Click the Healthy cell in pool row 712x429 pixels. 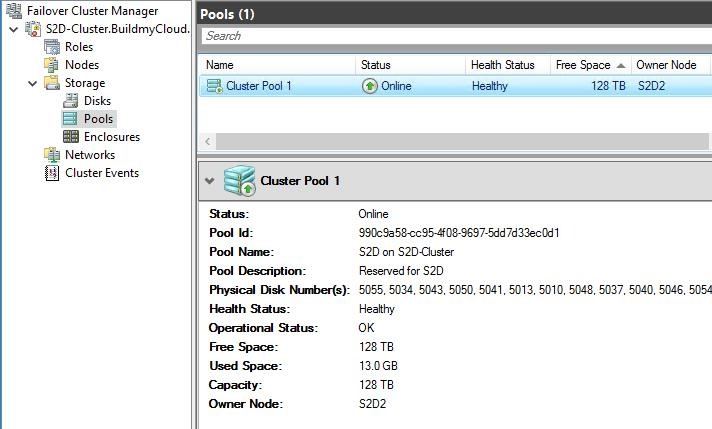pos(490,86)
